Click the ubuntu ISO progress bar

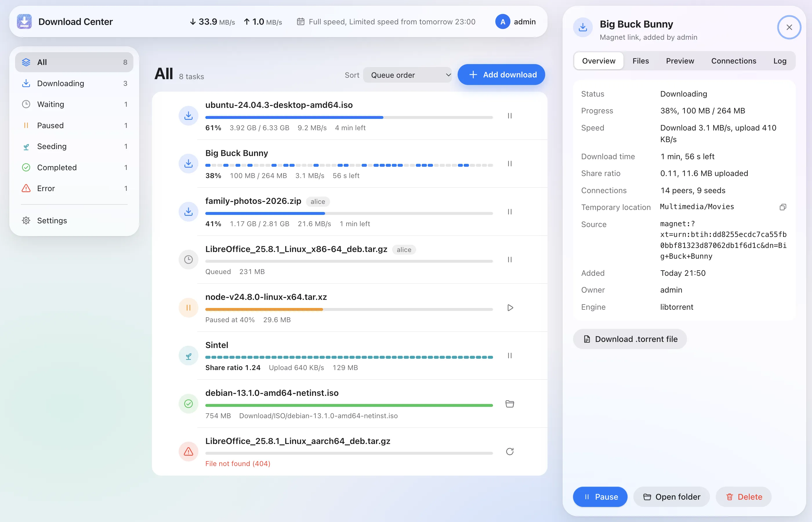tap(349, 117)
